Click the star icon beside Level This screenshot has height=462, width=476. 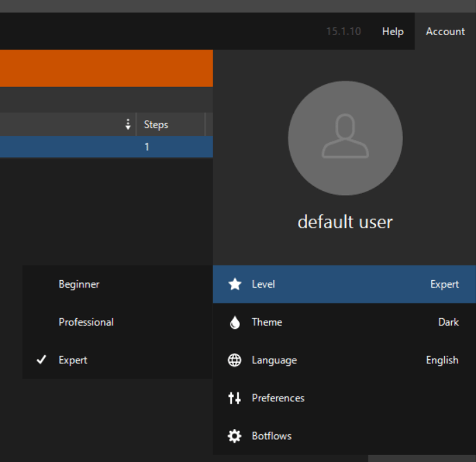point(235,284)
